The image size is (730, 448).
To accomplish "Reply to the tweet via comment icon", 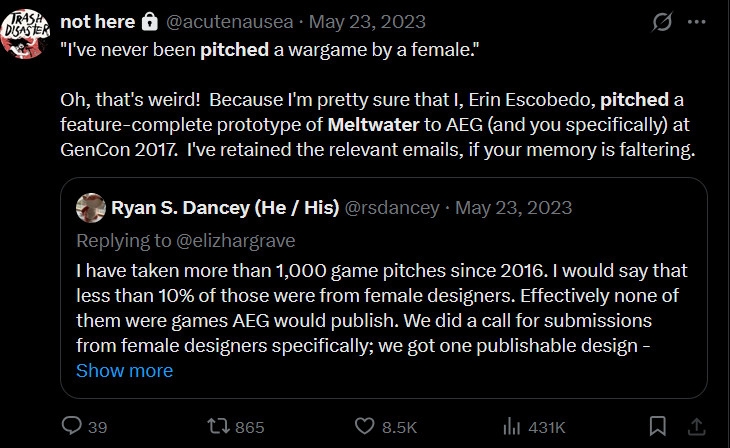I will click(72, 426).
